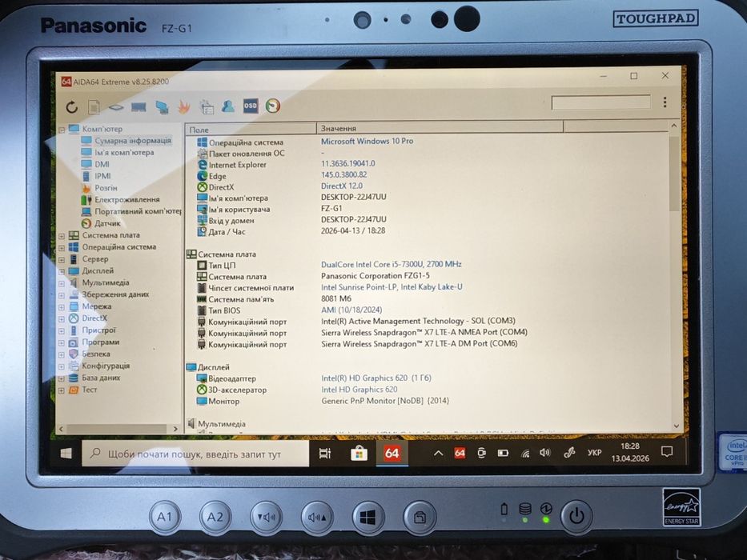This screenshot has width=747, height=560.
Task: Open the Intel(R) HD Graphics 620 video adapter link
Action: (x=376, y=378)
